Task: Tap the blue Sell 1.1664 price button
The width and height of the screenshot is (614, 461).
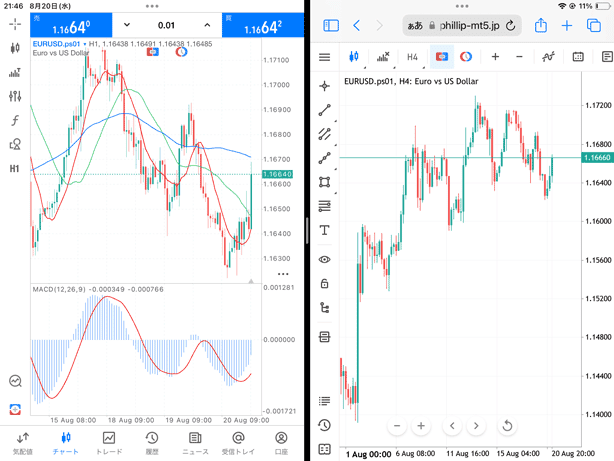Action: tap(71, 25)
